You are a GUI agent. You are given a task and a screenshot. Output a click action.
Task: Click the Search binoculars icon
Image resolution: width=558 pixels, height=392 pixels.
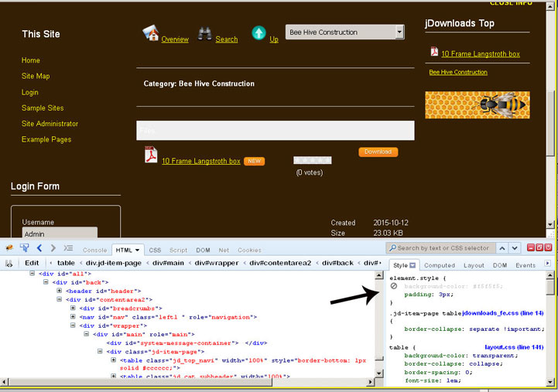tap(204, 34)
